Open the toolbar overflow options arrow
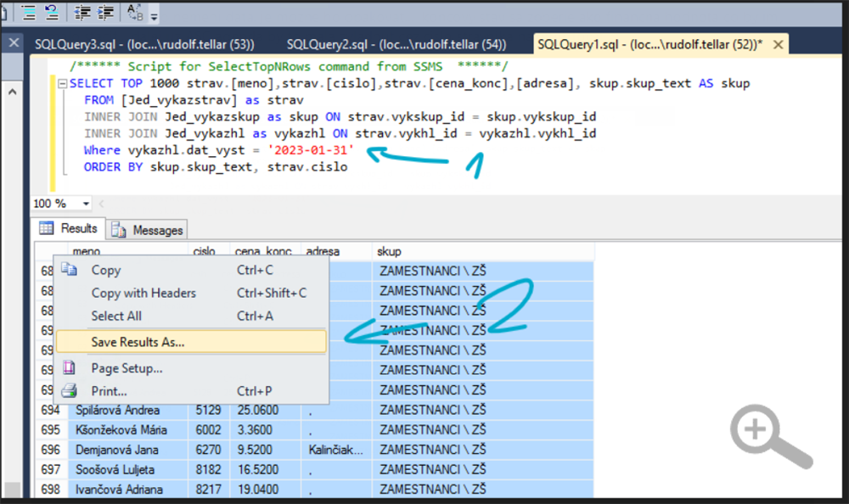The image size is (849, 504). pos(155,16)
